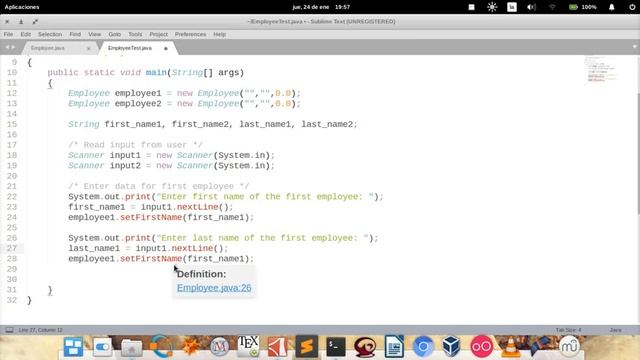Open the Tab Size: 4 selector
Image resolution: width=640 pixels, height=360 pixels.
point(568,330)
